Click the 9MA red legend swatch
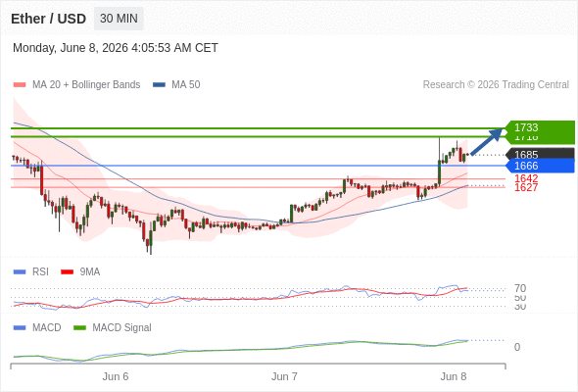Viewport: 578px width, 392px height. tap(67, 272)
